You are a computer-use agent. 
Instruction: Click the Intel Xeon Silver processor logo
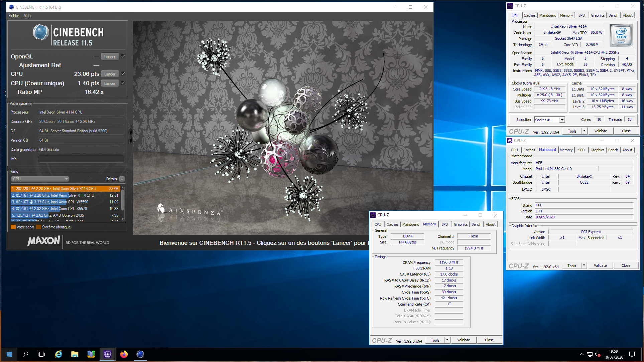click(621, 35)
